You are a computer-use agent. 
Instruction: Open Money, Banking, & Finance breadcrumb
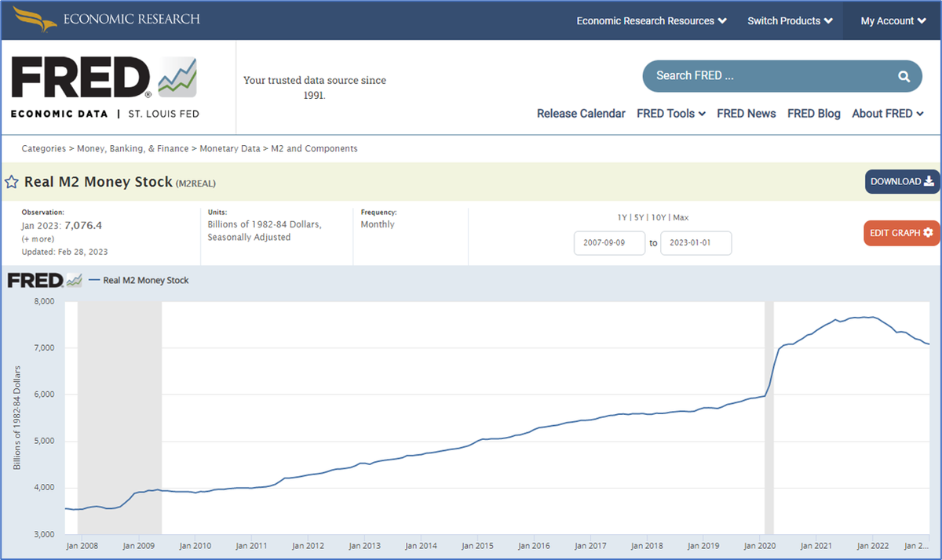[133, 148]
